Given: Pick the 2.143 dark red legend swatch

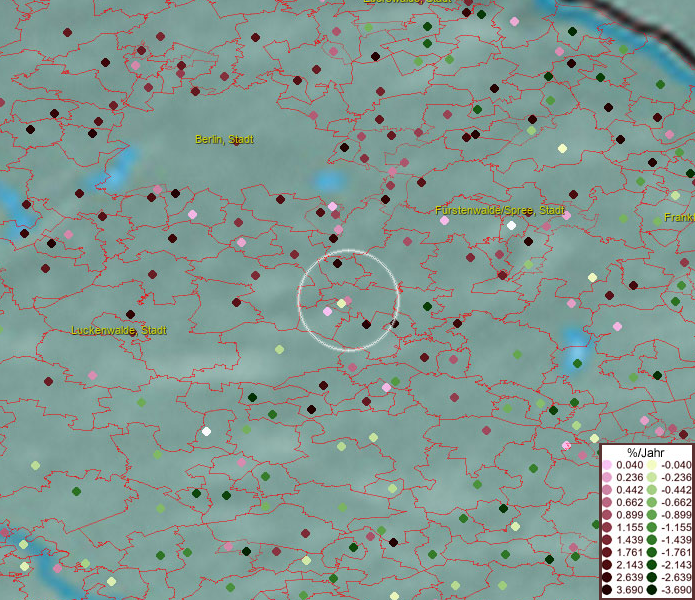Looking at the screenshot, I should [607, 565].
